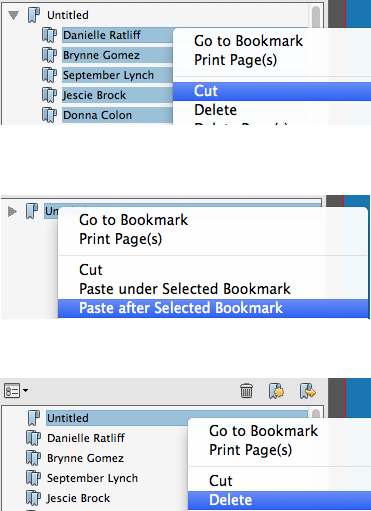Click the Danielle Ratliff bookmark icon in top panel
Image resolution: width=371 pixels, height=511 pixels.
(x=49, y=35)
